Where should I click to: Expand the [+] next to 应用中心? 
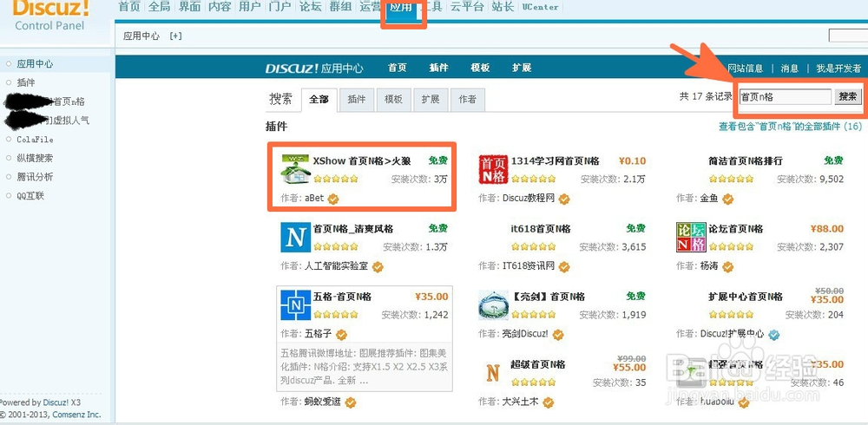point(175,36)
